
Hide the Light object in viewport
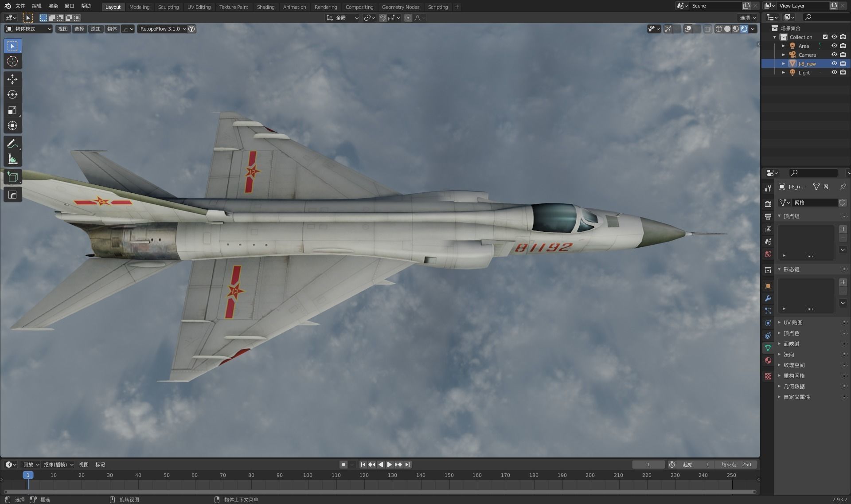tap(834, 72)
